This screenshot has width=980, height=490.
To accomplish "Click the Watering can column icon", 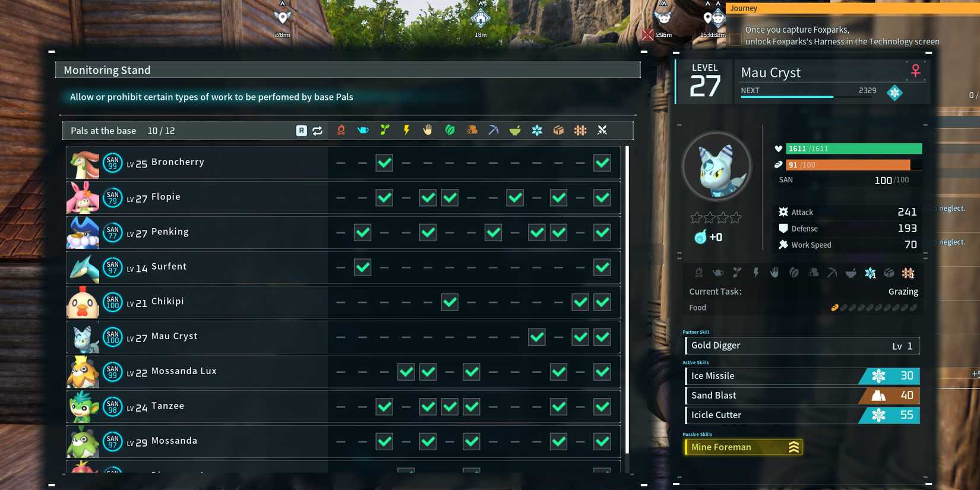I will coord(362,130).
